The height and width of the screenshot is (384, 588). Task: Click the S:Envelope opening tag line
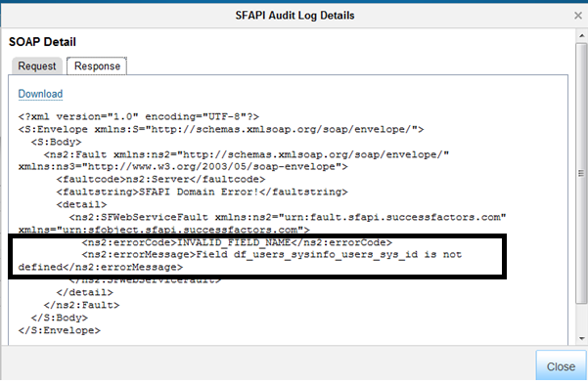pyautogui.click(x=221, y=129)
